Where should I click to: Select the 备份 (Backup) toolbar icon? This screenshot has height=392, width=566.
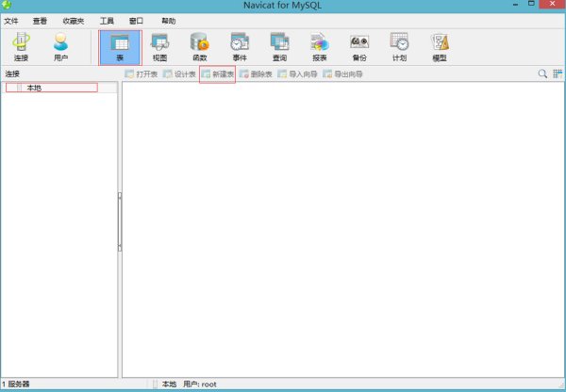tap(359, 47)
